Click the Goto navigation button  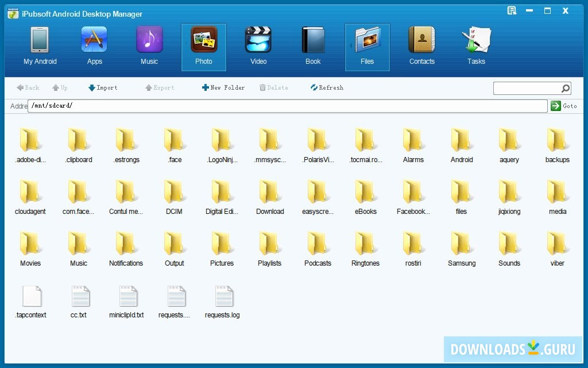pyautogui.click(x=560, y=106)
